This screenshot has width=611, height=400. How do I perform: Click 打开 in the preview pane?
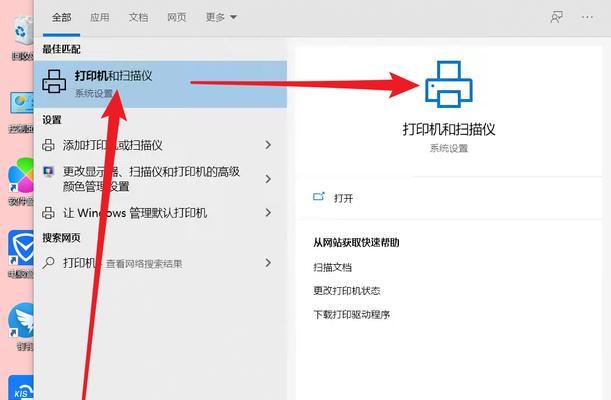click(x=343, y=198)
